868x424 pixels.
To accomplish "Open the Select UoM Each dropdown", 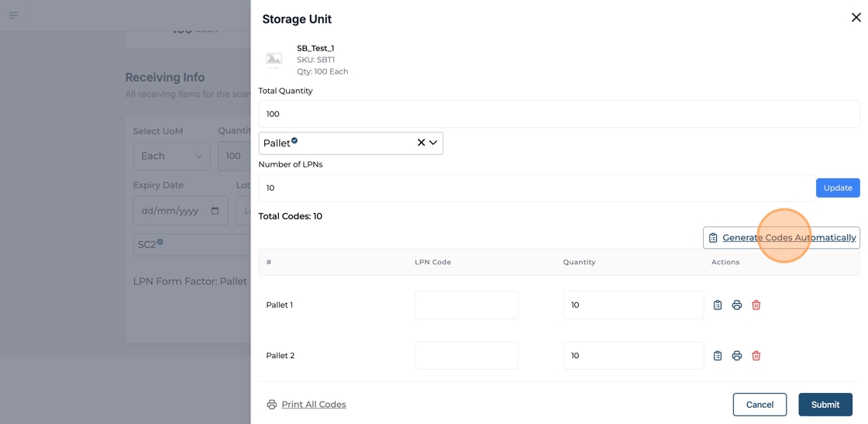I will pos(171,156).
